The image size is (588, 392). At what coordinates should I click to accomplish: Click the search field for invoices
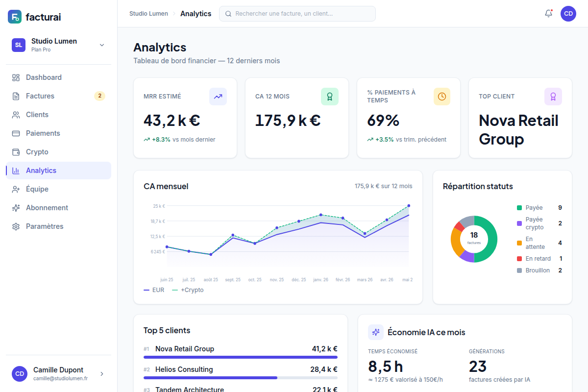pos(297,14)
